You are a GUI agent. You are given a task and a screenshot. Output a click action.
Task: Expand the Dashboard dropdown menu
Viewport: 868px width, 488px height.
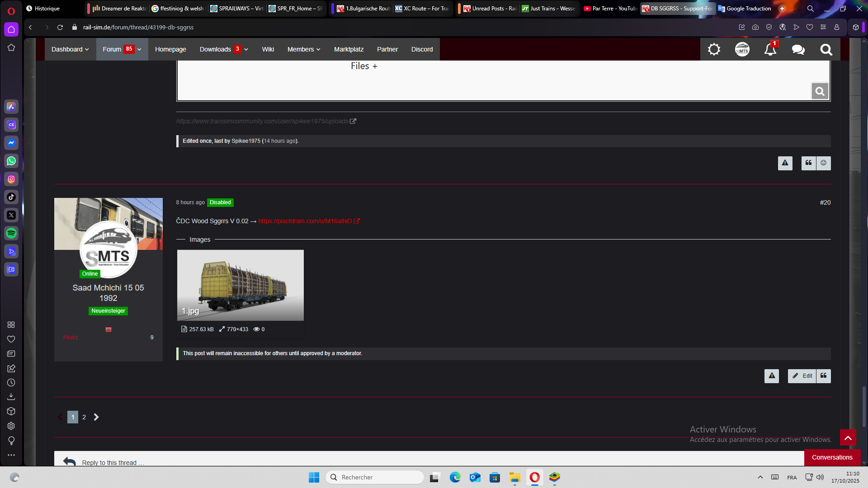[x=70, y=49]
